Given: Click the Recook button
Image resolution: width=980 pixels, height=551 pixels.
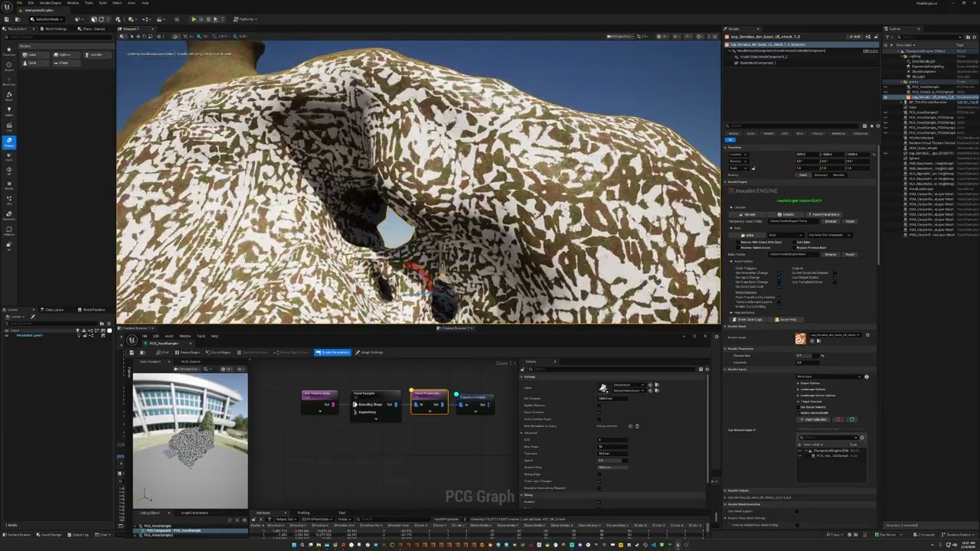Looking at the screenshot, I should (x=747, y=214).
